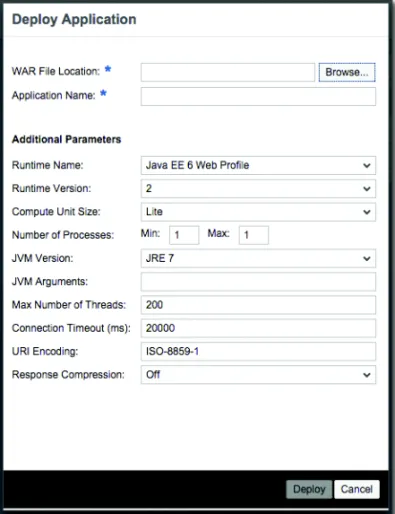
Task: Click the WAR File Location label
Action: point(56,71)
